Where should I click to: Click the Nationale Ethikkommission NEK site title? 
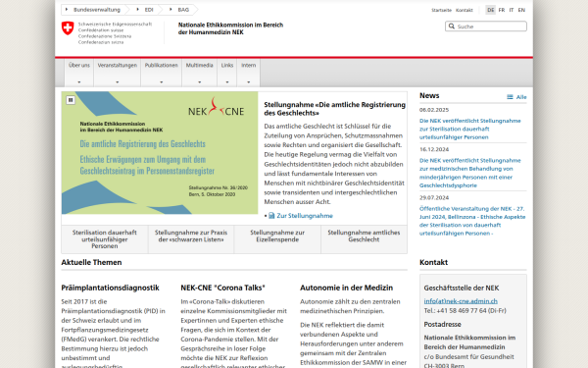point(230,28)
